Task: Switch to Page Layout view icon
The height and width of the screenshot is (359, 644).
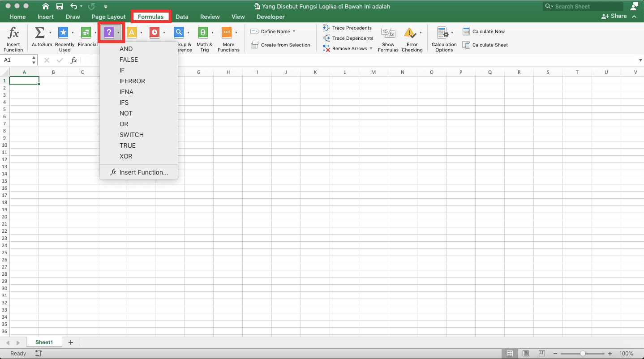Action: pyautogui.click(x=526, y=354)
